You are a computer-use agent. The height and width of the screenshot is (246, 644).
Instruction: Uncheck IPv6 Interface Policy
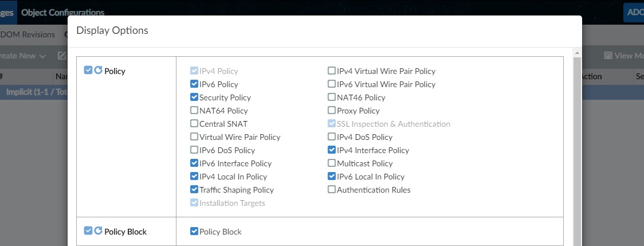[194, 163]
